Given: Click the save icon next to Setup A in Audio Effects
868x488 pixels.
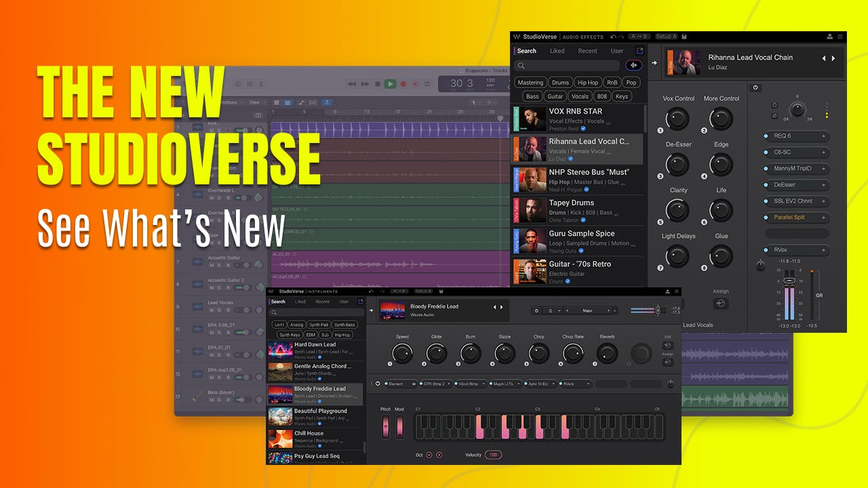Looking at the screenshot, I should tap(684, 37).
